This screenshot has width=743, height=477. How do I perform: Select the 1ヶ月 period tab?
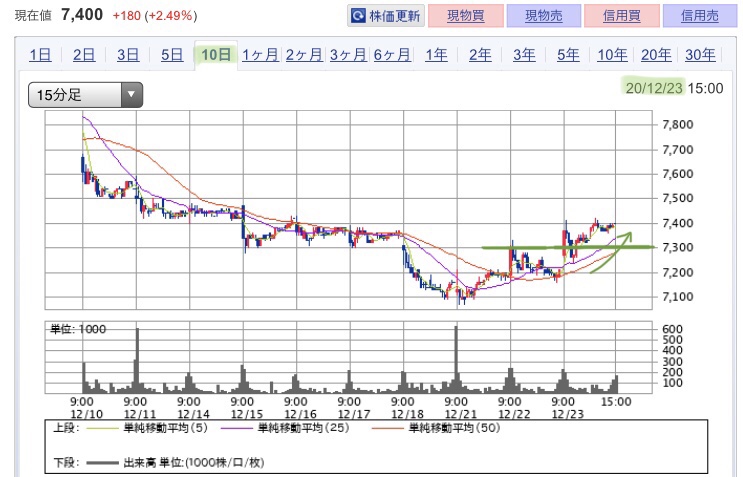(260, 55)
